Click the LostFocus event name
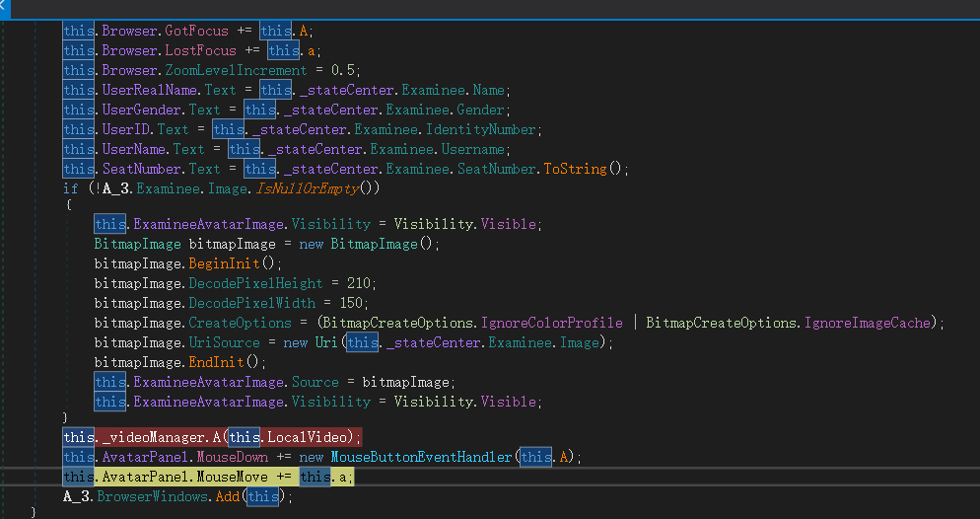Image resolution: width=980 pixels, height=519 pixels. (200, 50)
